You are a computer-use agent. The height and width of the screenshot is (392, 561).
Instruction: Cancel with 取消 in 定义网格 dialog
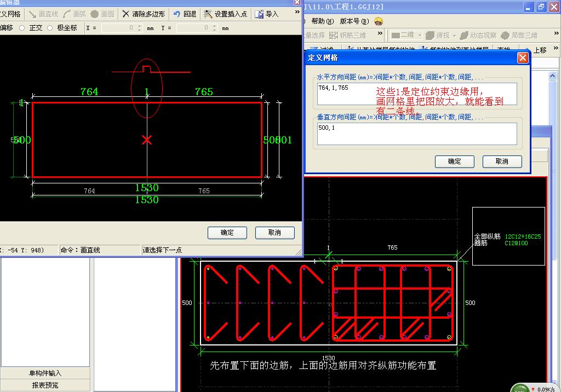502,162
